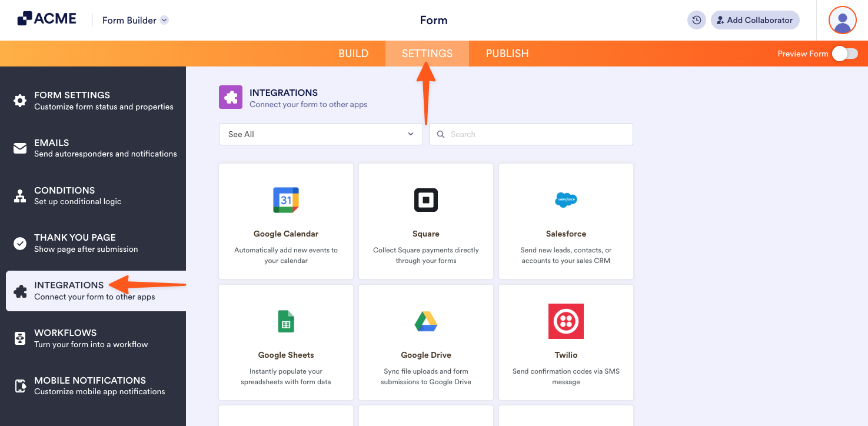Viewport: 868px width, 426px height.
Task: Collapse the See All filter arrow
Action: click(410, 134)
